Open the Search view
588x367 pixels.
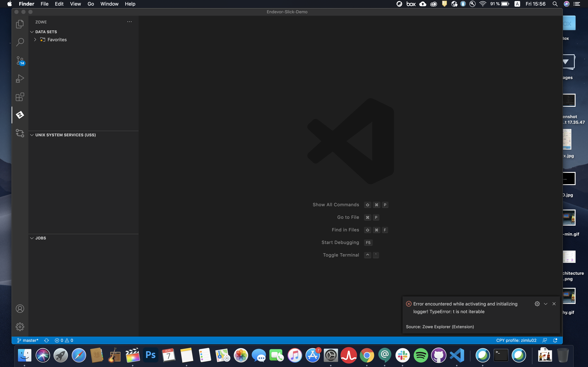pos(20,42)
